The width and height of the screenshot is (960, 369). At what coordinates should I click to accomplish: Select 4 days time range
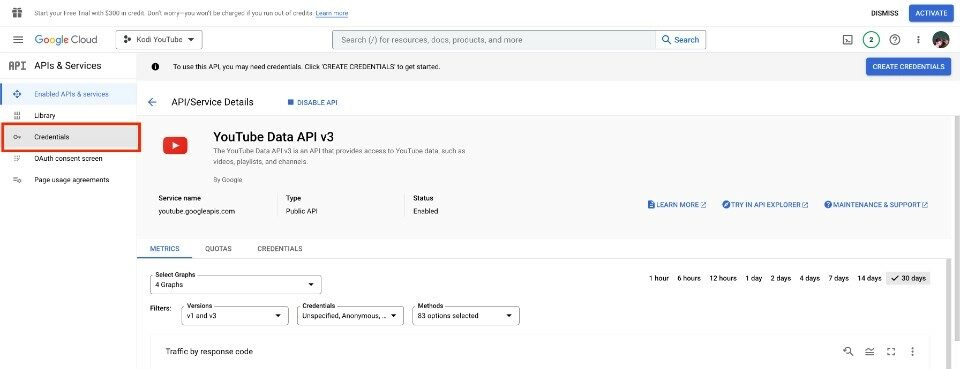pos(809,278)
